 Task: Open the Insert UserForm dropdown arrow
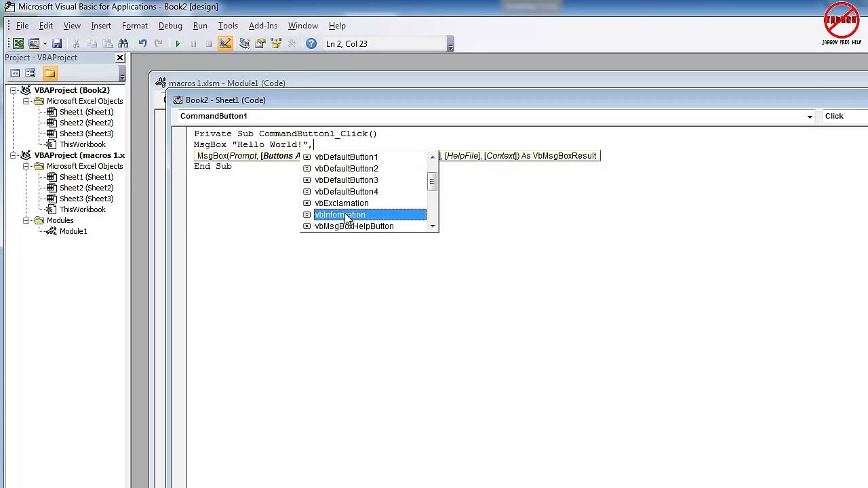coord(44,43)
